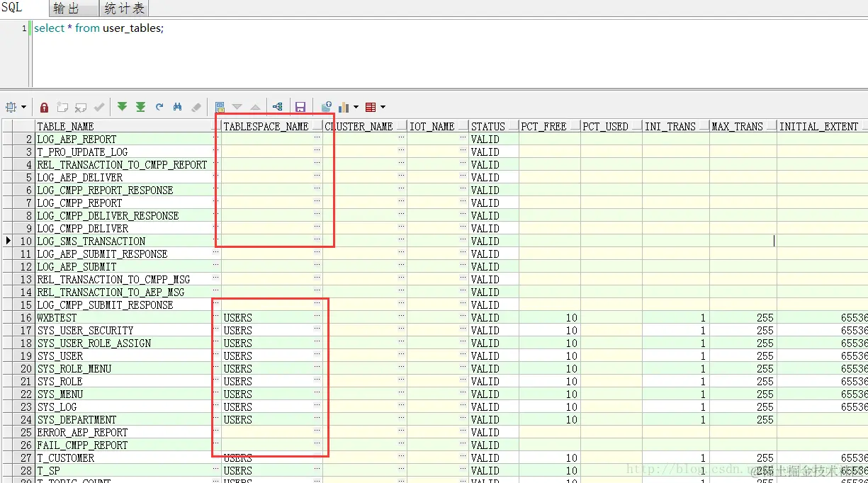Screen dimensions: 868x483
Task: Select ERROR_AEP_REPORT table name cell
Action: 128,432
